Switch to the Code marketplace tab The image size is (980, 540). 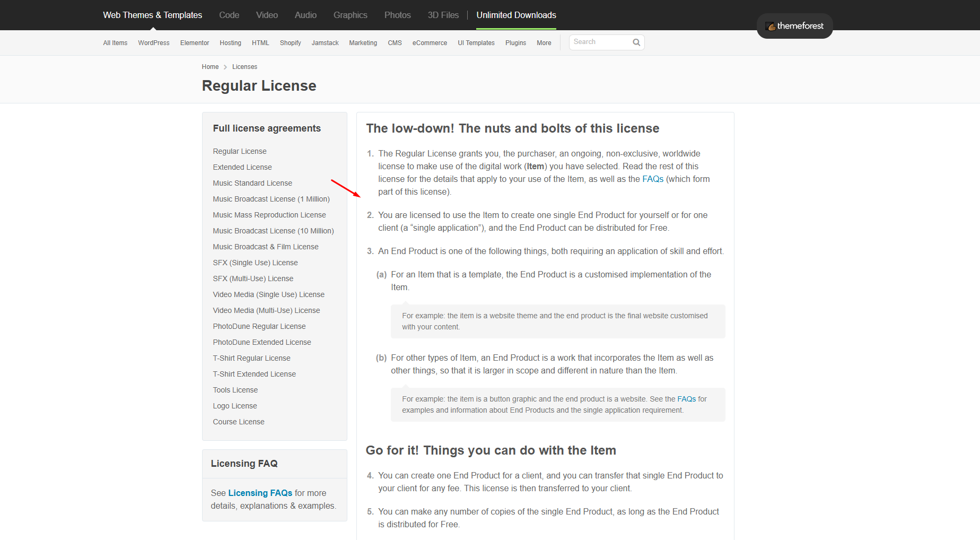pos(229,15)
